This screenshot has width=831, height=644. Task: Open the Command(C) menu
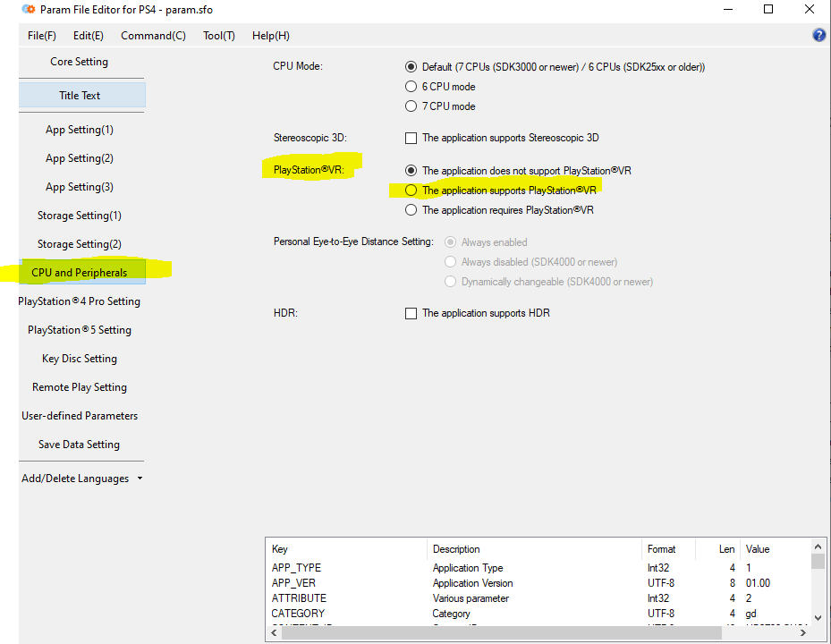(x=153, y=36)
